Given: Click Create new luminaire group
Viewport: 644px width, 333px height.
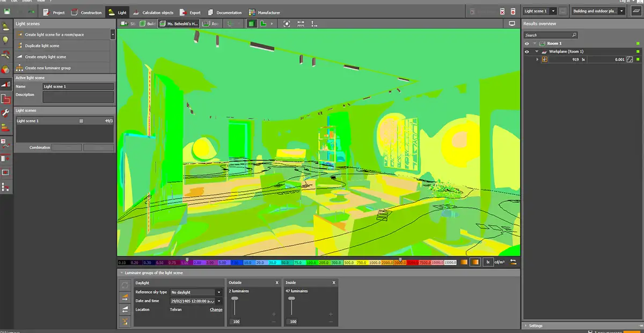Looking at the screenshot, I should click(48, 68).
